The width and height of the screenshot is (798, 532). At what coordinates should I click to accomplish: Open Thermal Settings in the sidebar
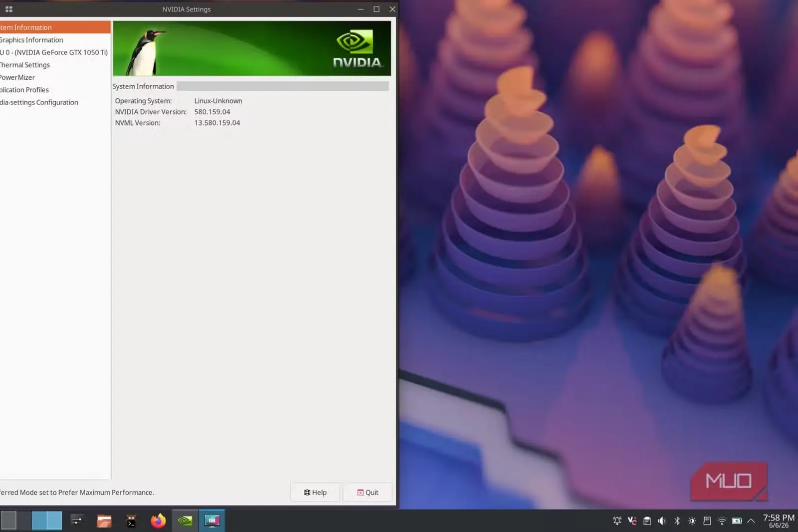pos(55,65)
